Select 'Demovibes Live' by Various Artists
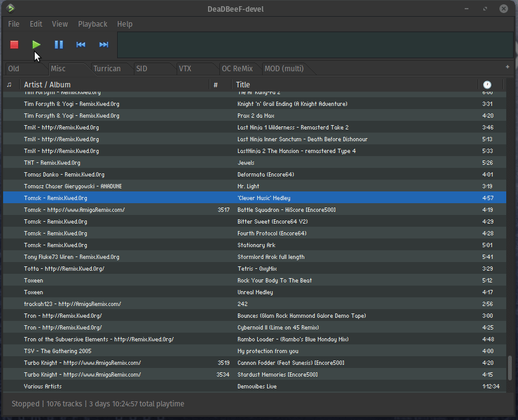518x420 pixels. [x=255, y=387]
